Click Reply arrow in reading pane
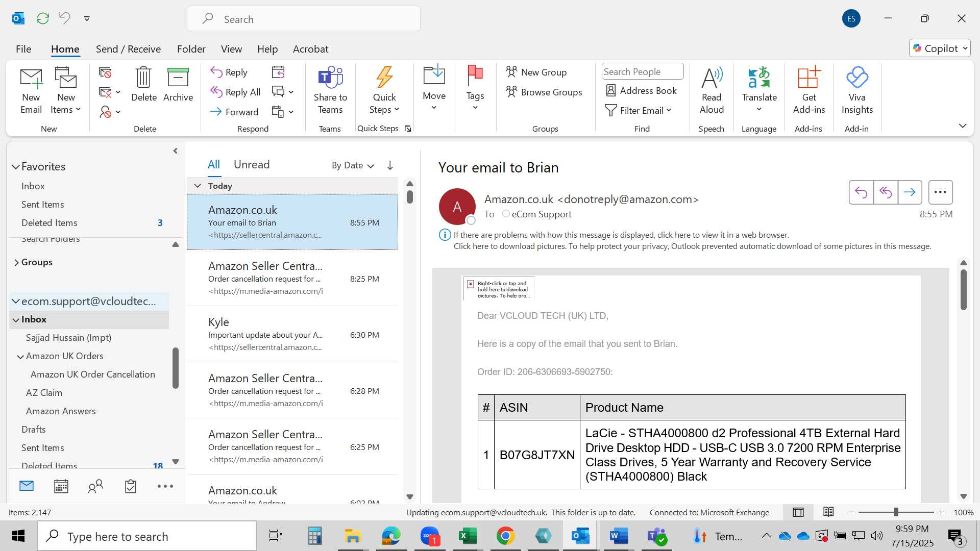Image resolution: width=980 pixels, height=551 pixels. click(861, 192)
